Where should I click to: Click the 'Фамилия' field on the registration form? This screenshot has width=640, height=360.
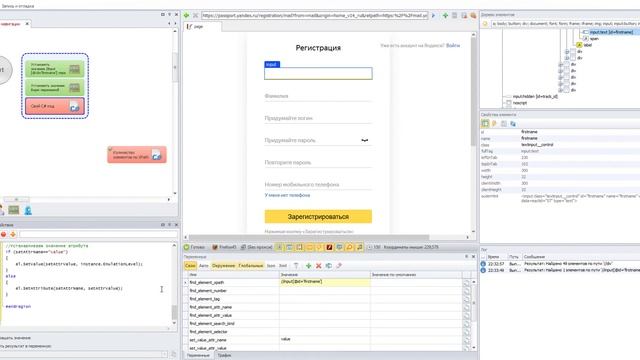318,96
